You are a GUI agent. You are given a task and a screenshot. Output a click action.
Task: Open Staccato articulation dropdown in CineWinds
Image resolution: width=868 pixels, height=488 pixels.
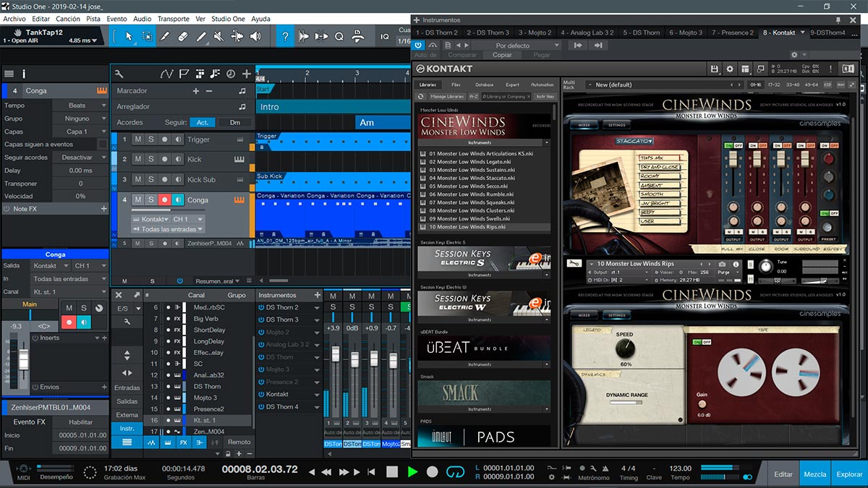point(635,141)
